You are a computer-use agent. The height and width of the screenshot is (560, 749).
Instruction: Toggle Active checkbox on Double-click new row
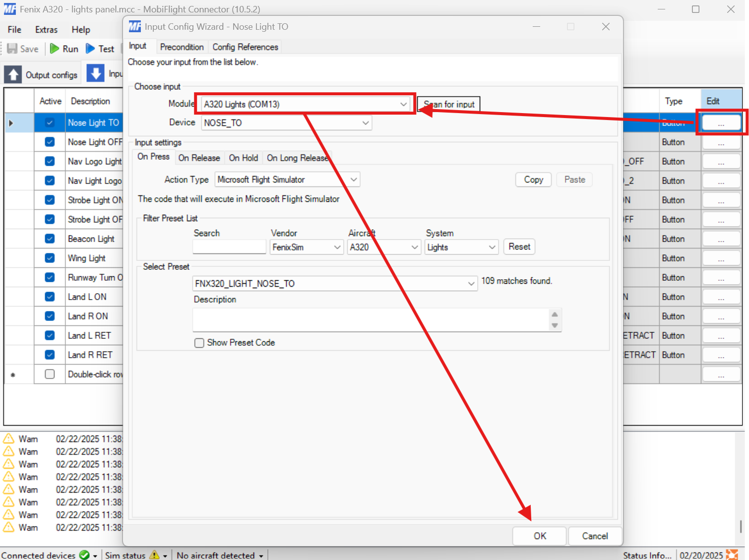coord(50,374)
